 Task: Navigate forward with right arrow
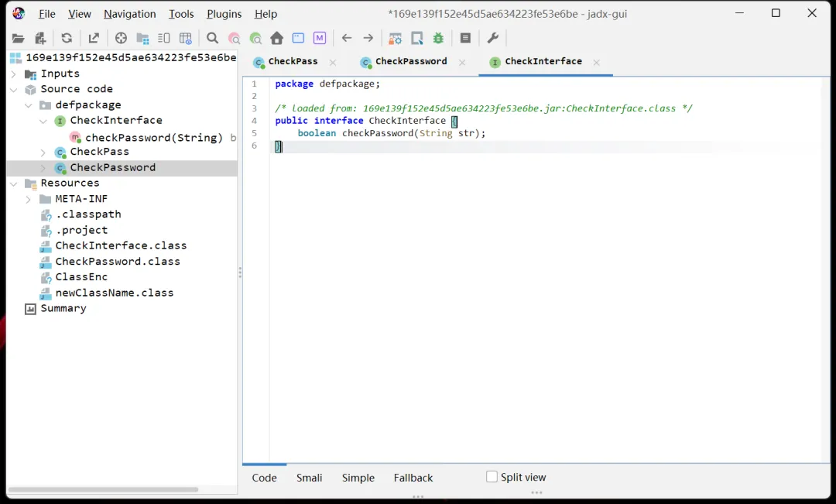368,38
